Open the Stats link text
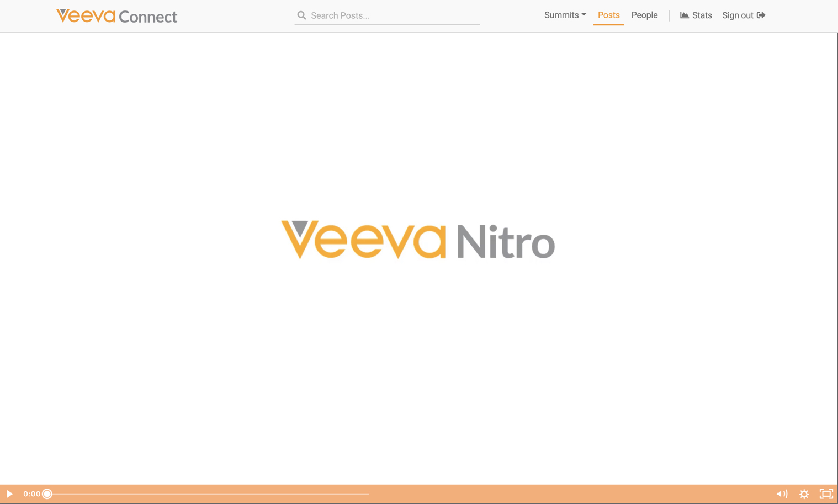This screenshot has height=504, width=838. coord(702,15)
